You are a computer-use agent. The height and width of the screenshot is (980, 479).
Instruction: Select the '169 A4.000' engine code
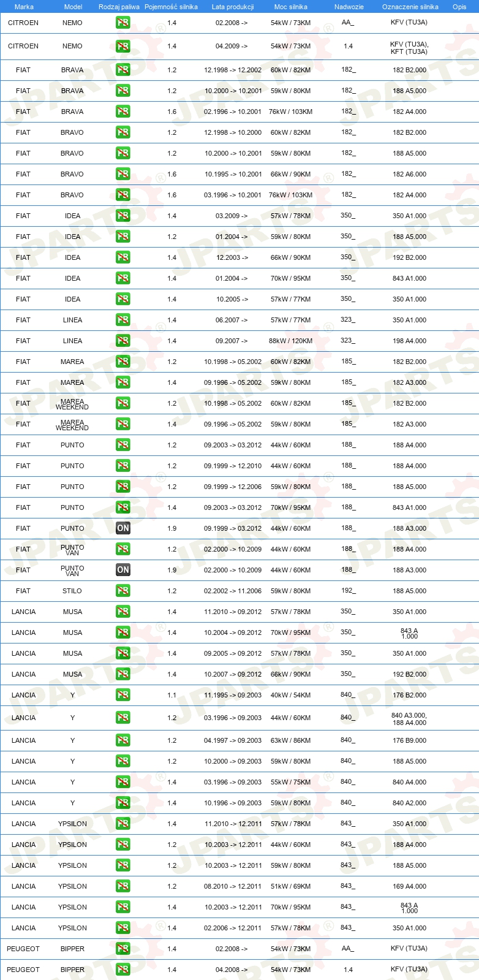[409, 886]
